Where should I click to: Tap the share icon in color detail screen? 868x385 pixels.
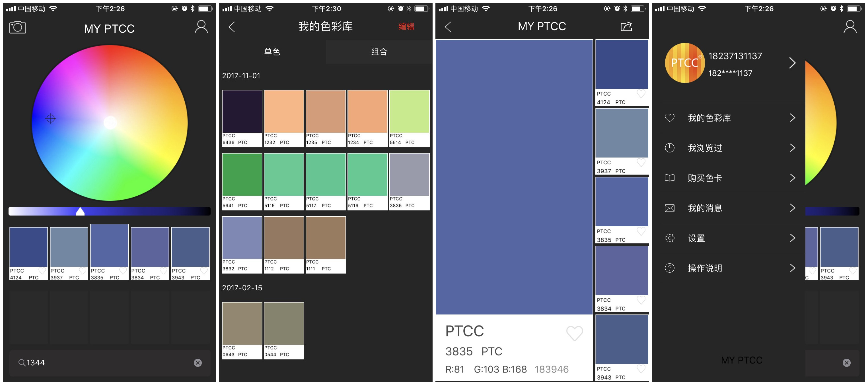626,27
